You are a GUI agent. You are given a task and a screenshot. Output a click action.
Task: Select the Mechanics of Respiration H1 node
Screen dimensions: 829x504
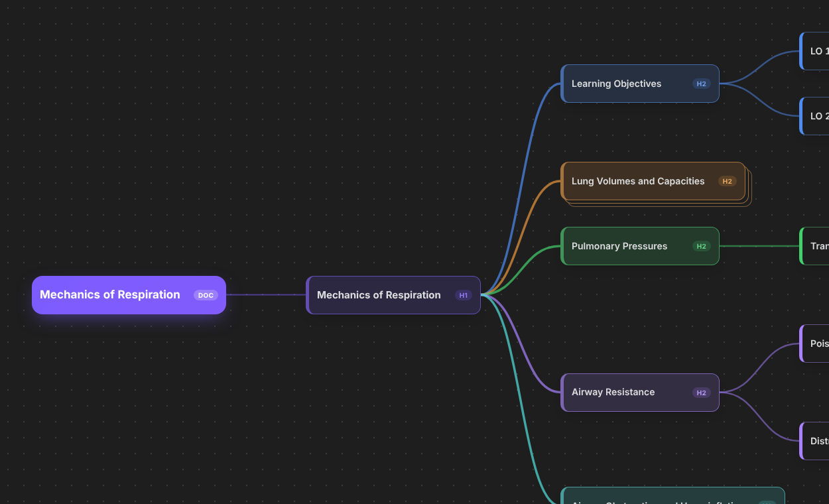pos(393,295)
